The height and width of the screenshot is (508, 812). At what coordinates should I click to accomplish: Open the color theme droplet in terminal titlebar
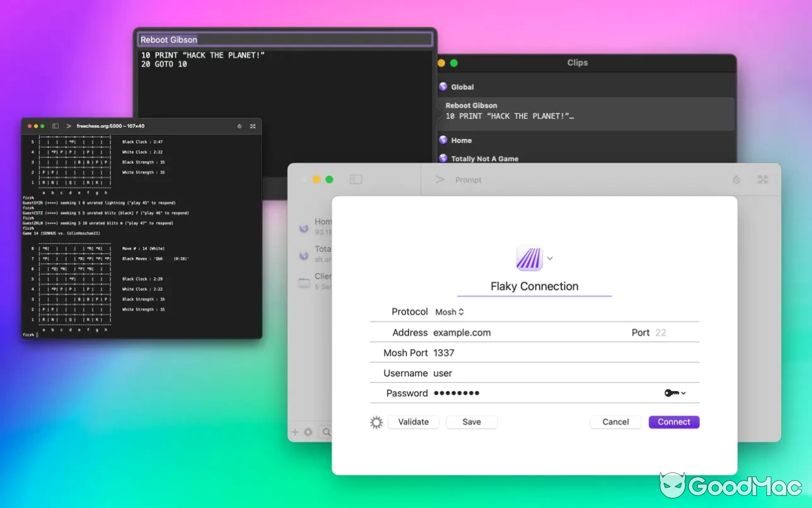click(x=239, y=126)
